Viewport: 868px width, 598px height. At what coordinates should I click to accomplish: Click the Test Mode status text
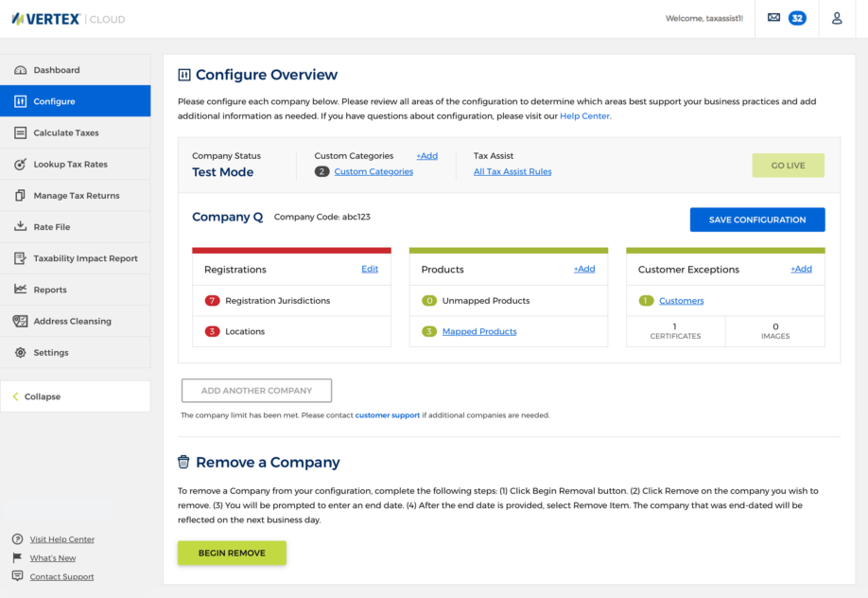(x=222, y=172)
